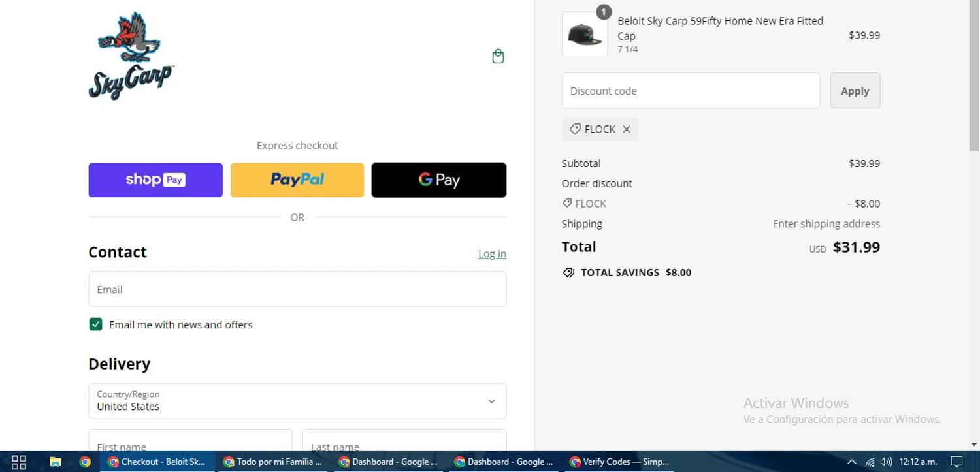Open the notification center icon
980x472 pixels.
(956, 462)
